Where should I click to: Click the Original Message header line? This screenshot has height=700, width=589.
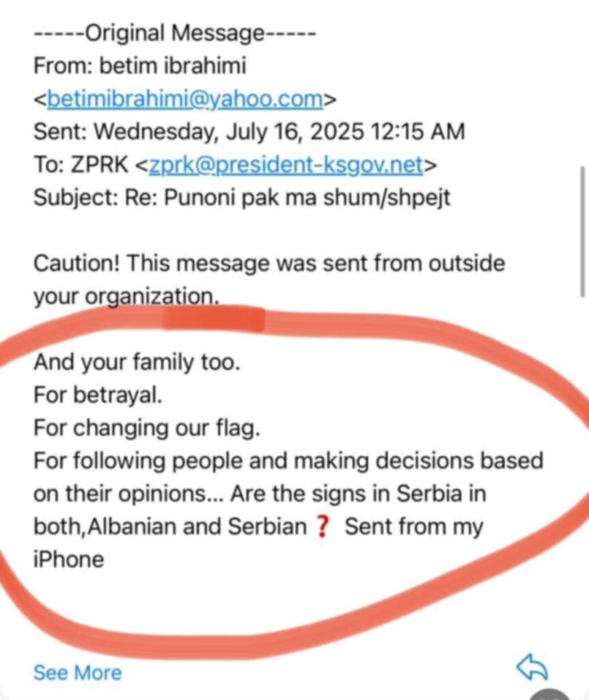click(x=174, y=32)
